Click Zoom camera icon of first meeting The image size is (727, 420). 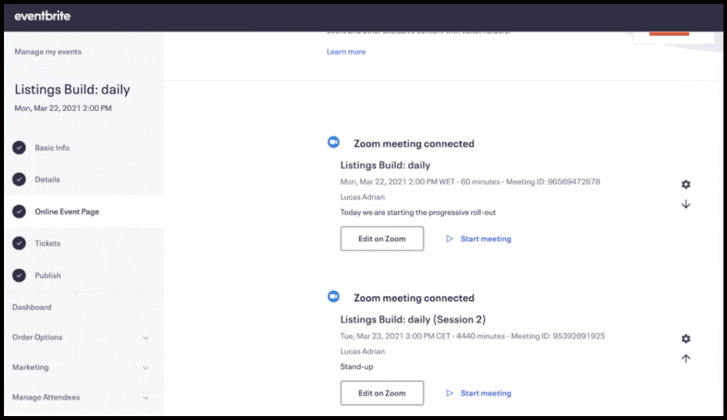click(334, 143)
